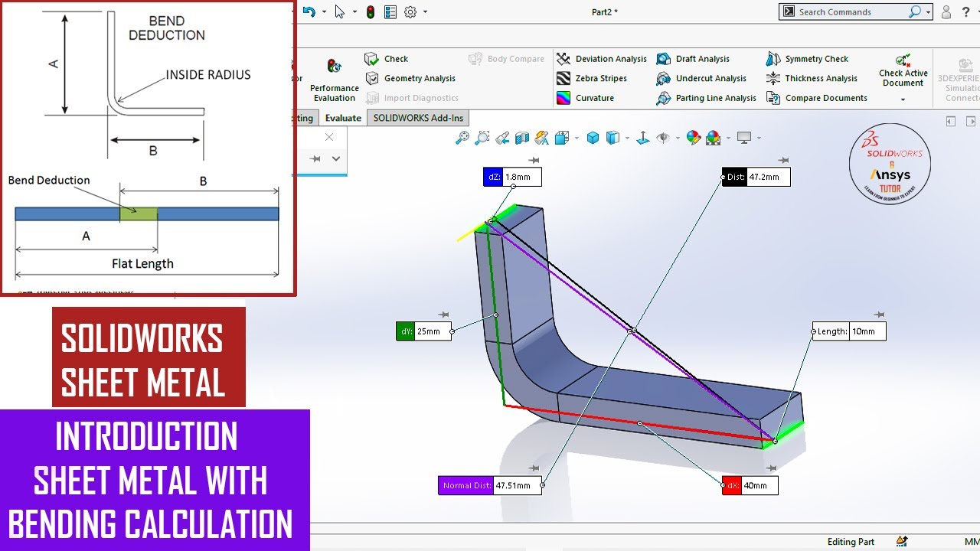Switch to SOLIDWORKS Add-Ins tab
980x551 pixels.
point(418,118)
